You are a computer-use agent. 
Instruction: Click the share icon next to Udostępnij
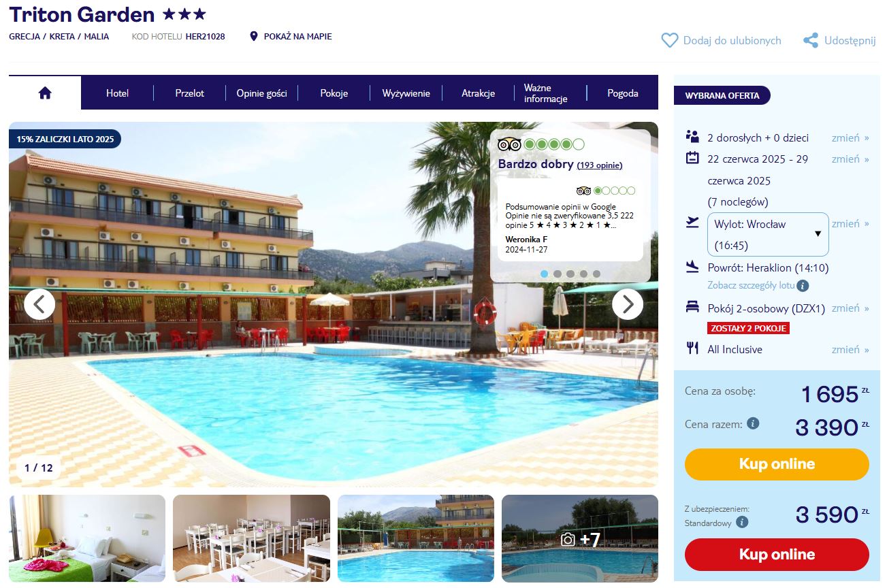tap(810, 41)
